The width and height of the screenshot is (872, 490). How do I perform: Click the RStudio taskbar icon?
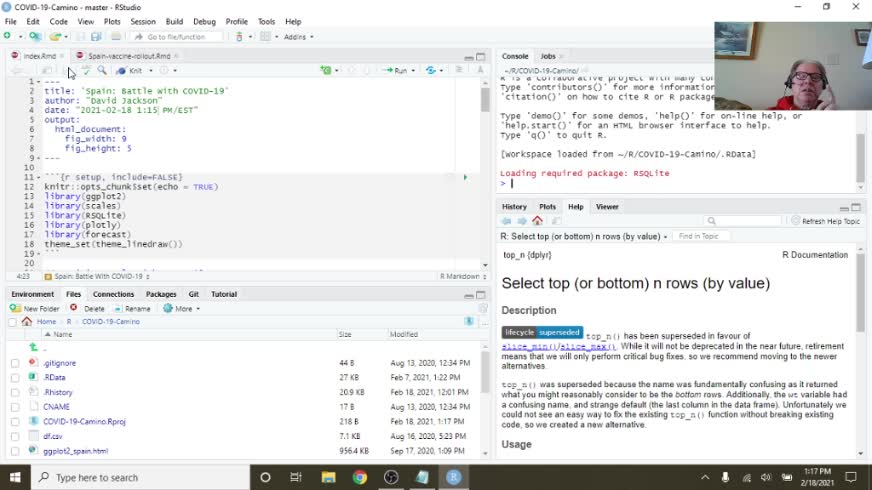(x=453, y=477)
